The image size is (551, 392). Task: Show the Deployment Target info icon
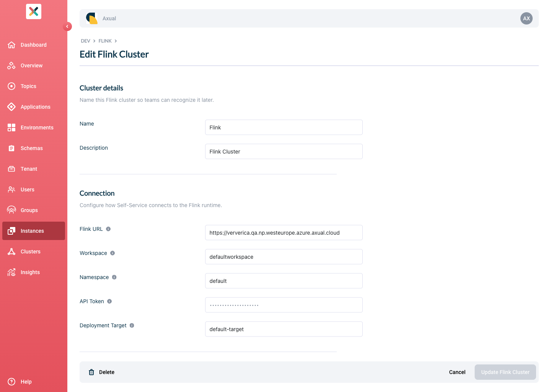(x=132, y=325)
